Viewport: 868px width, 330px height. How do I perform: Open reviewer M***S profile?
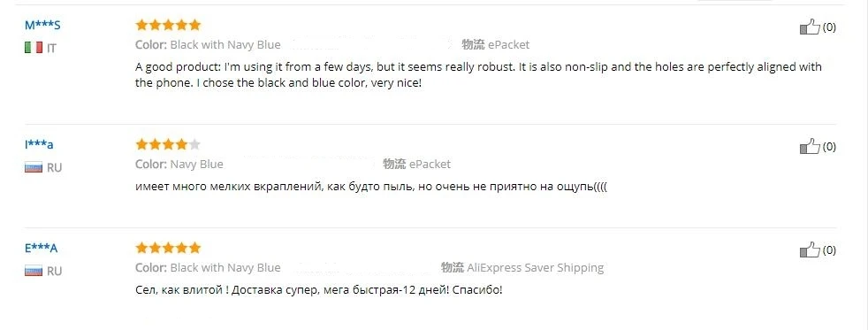coord(42,26)
